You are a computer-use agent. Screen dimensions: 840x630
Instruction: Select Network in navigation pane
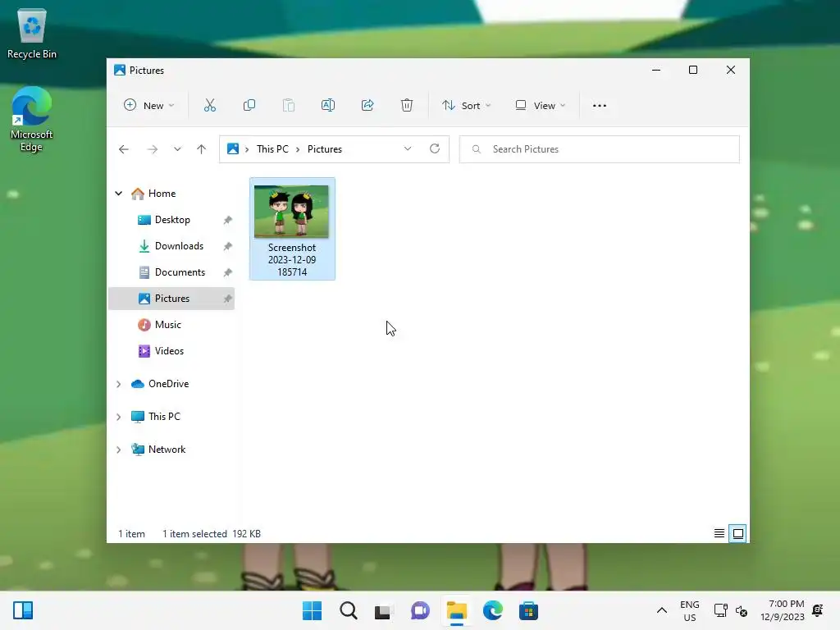pyautogui.click(x=167, y=450)
